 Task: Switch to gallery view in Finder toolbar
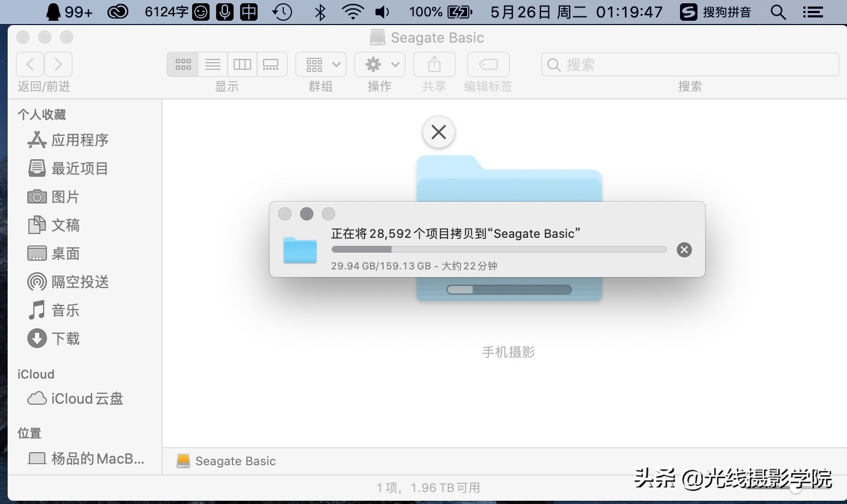271,64
